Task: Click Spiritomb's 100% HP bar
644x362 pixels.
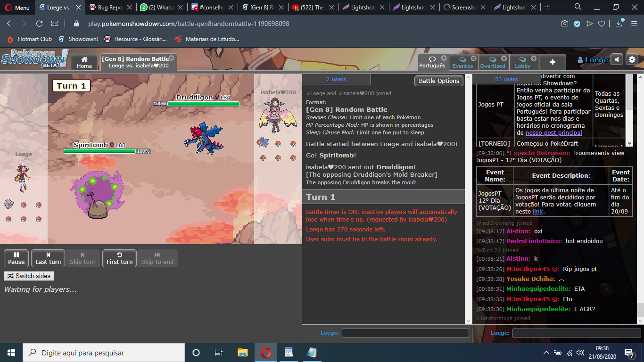Action: pyautogui.click(x=99, y=151)
